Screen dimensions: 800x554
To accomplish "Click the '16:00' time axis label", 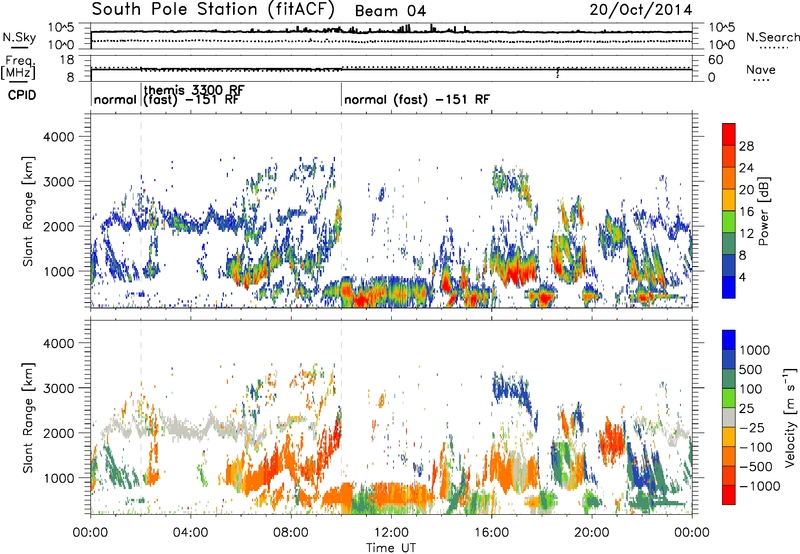I will 491,533.
